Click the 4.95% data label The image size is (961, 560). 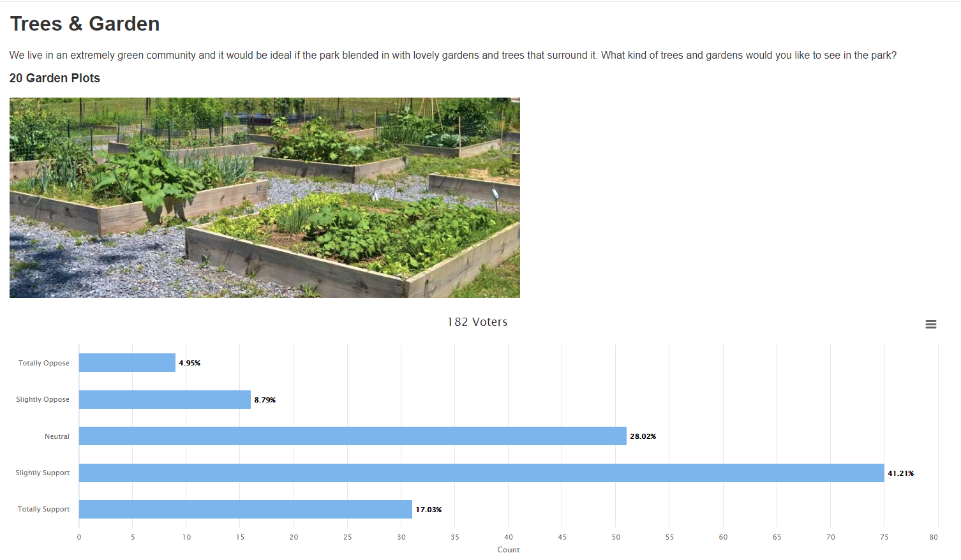pyautogui.click(x=190, y=363)
